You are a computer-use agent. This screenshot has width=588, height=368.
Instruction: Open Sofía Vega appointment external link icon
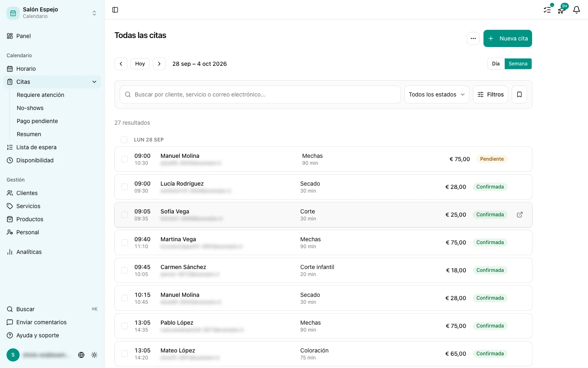pos(520,215)
